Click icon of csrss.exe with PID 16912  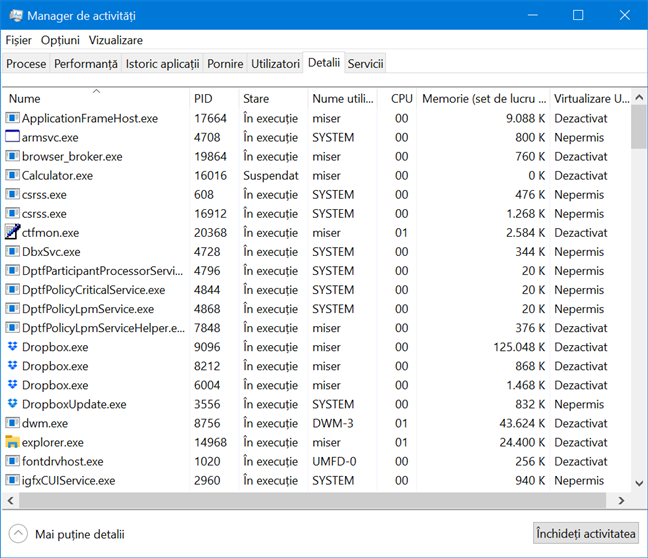[x=12, y=213]
